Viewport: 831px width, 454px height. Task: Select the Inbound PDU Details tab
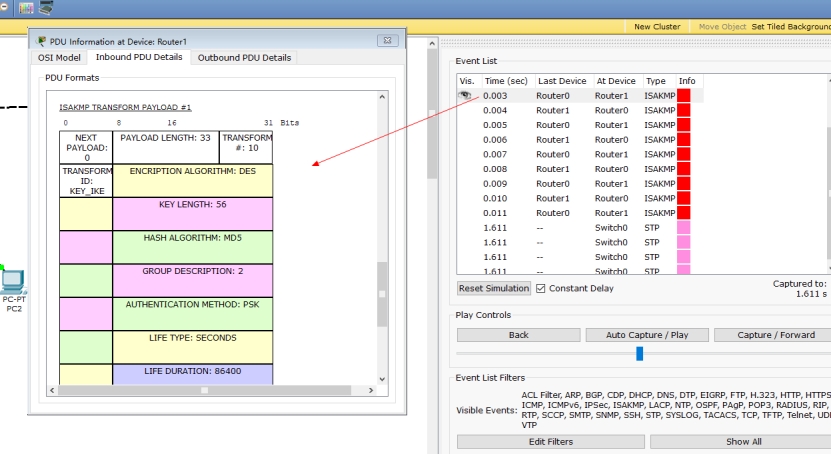[x=139, y=58]
